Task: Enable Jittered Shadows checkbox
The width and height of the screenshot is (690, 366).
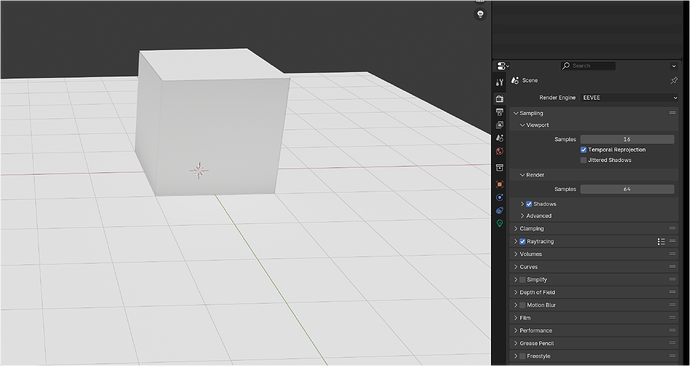Action: pyautogui.click(x=584, y=160)
